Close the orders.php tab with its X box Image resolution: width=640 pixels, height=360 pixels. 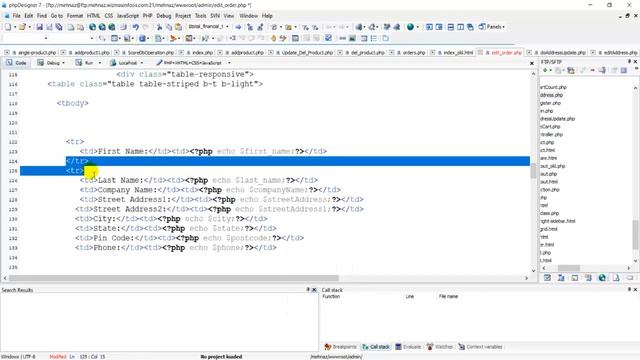point(392,53)
